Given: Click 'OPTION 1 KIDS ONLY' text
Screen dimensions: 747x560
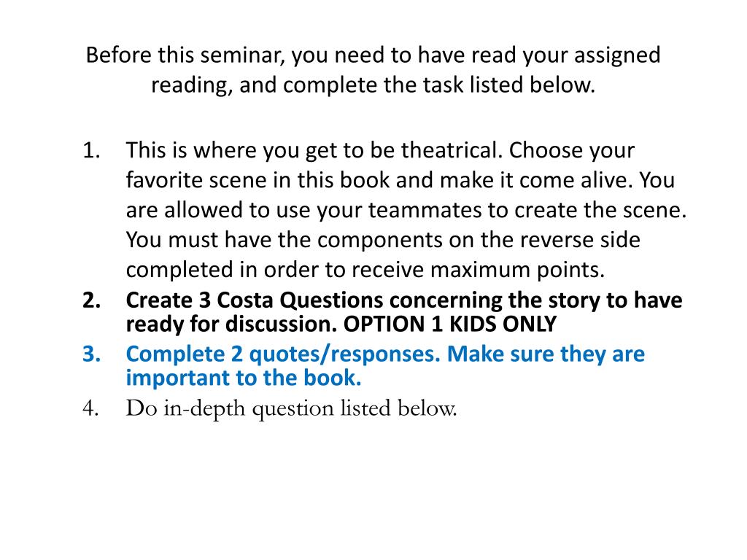Looking at the screenshot, I should [x=450, y=324].
